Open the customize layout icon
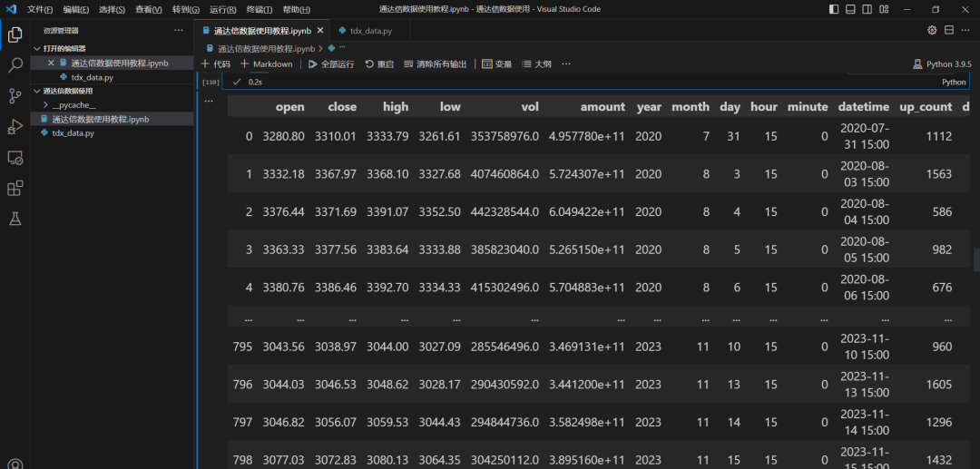 click(884, 9)
